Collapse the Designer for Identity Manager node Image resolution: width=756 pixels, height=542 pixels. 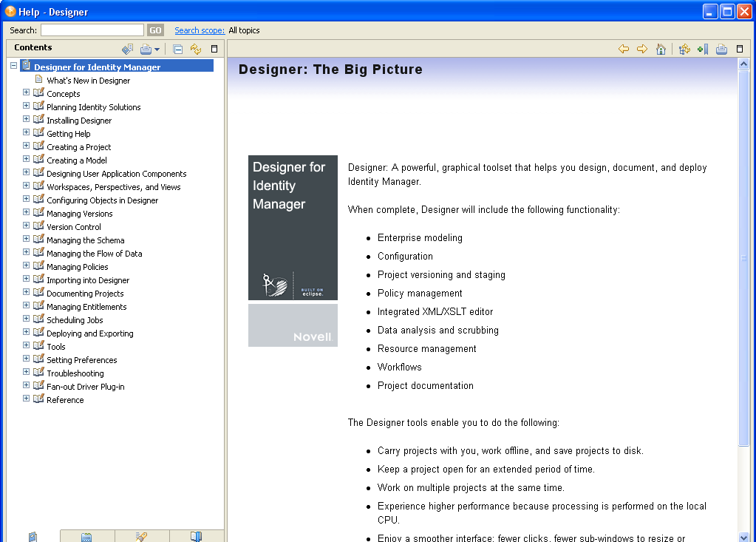pyautogui.click(x=13, y=65)
